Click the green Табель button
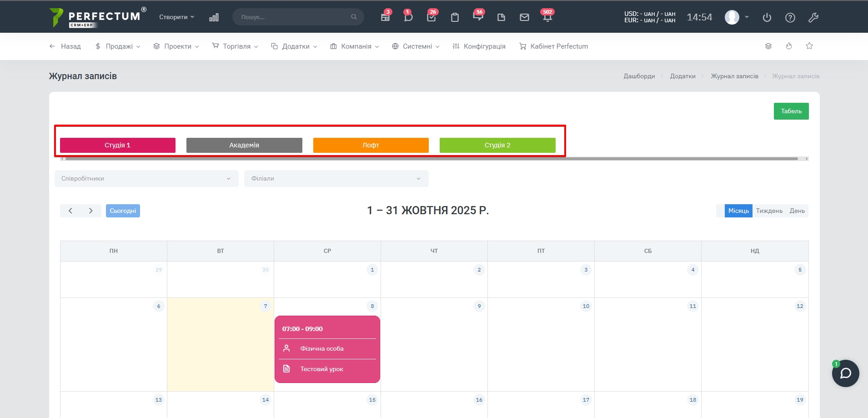 (791, 111)
